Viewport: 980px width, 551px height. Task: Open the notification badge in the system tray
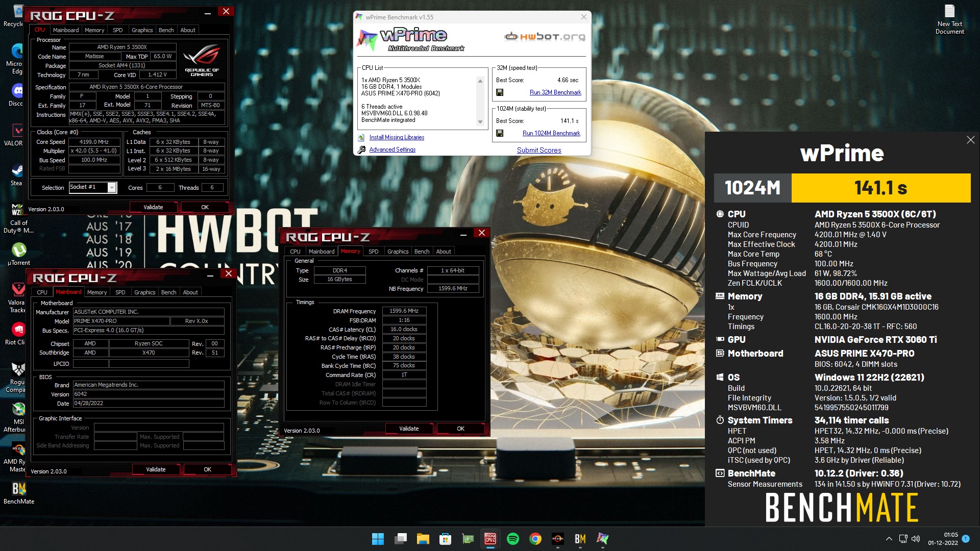[x=966, y=539]
